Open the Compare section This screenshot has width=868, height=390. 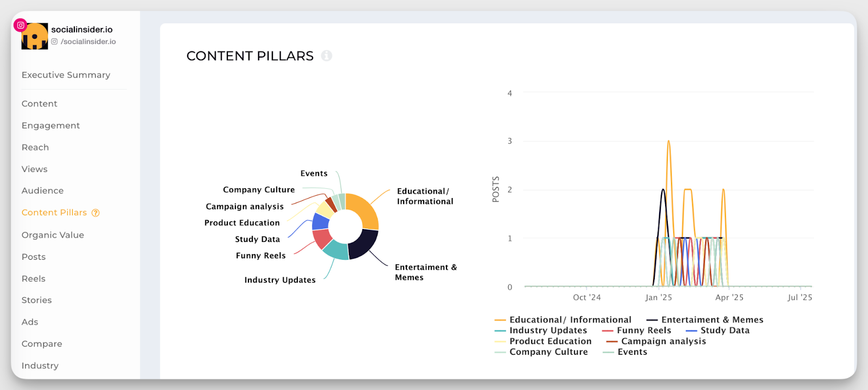coord(42,344)
